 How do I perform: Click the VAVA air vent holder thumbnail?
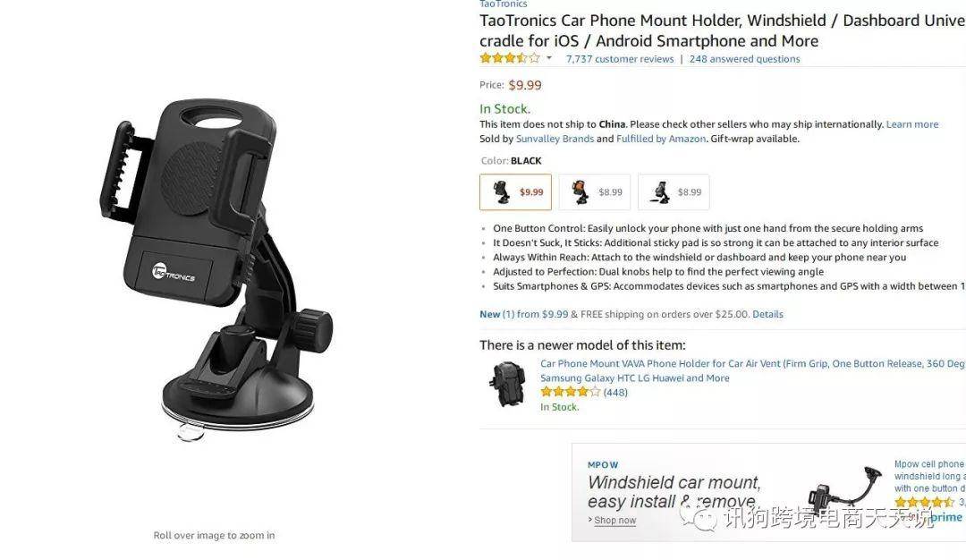506,385
